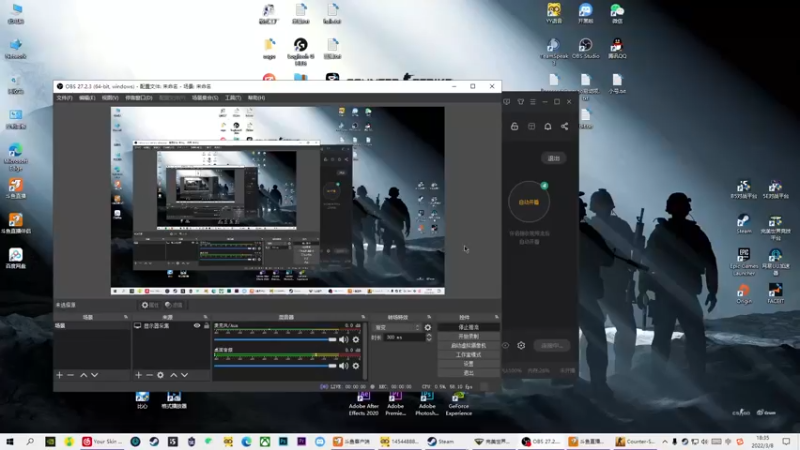This screenshot has height=450, width=800.
Task: Open settings gear at side panel bottom
Action: tap(521, 345)
